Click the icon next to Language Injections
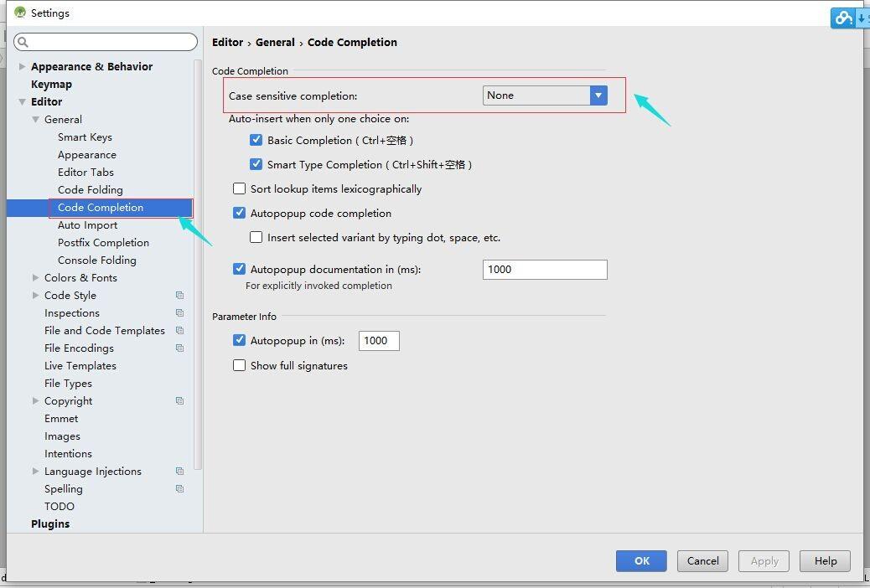870x588 pixels. pos(179,471)
